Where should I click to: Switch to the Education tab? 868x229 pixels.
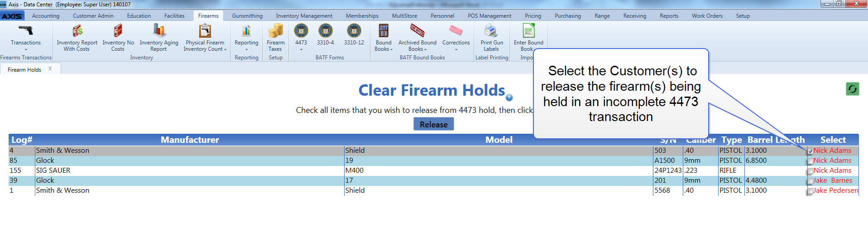[x=139, y=16]
